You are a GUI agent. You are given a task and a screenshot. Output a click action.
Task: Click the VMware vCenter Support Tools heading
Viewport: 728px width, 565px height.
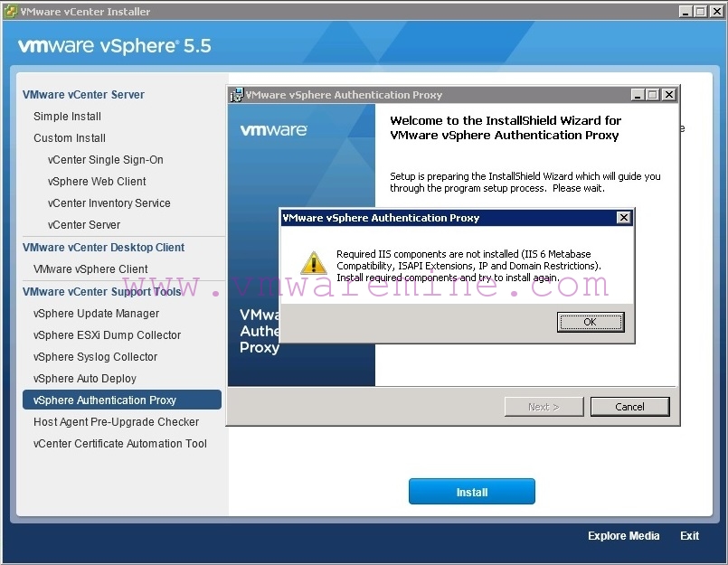tap(101, 292)
